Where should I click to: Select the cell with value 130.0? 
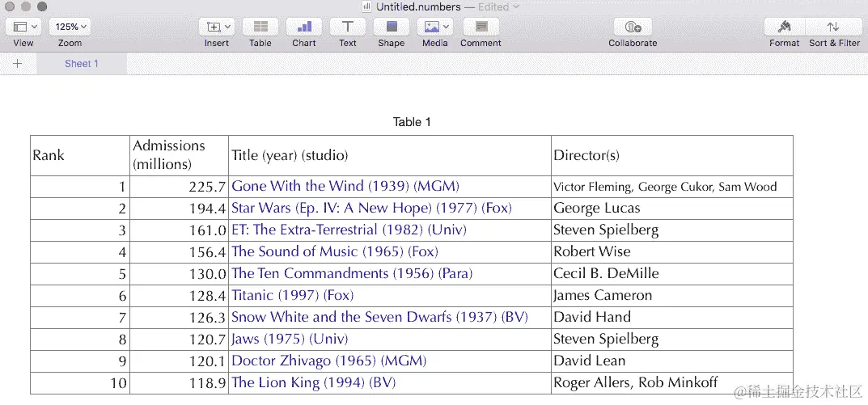coord(180,274)
